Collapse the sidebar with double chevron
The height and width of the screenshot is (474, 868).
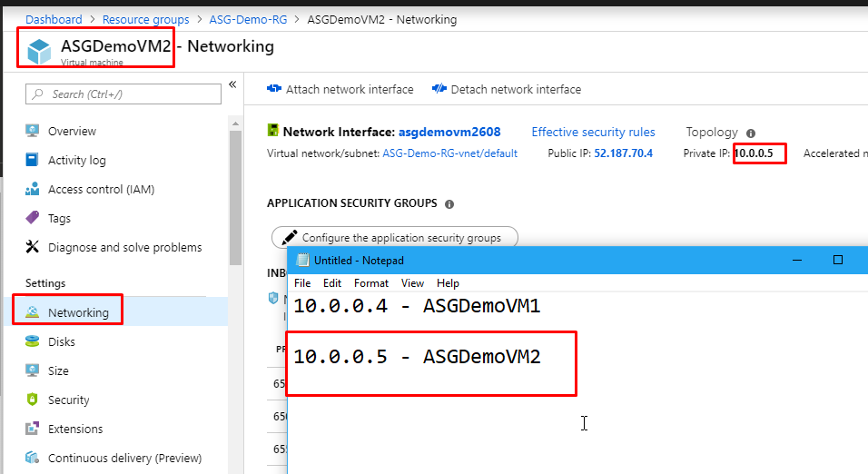pyautogui.click(x=232, y=84)
